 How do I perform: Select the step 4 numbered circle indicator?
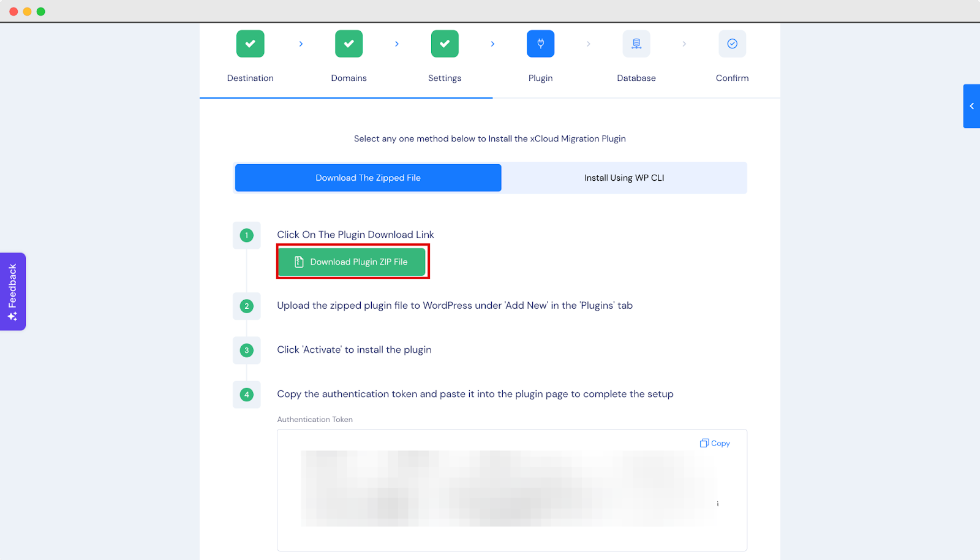coord(246,395)
